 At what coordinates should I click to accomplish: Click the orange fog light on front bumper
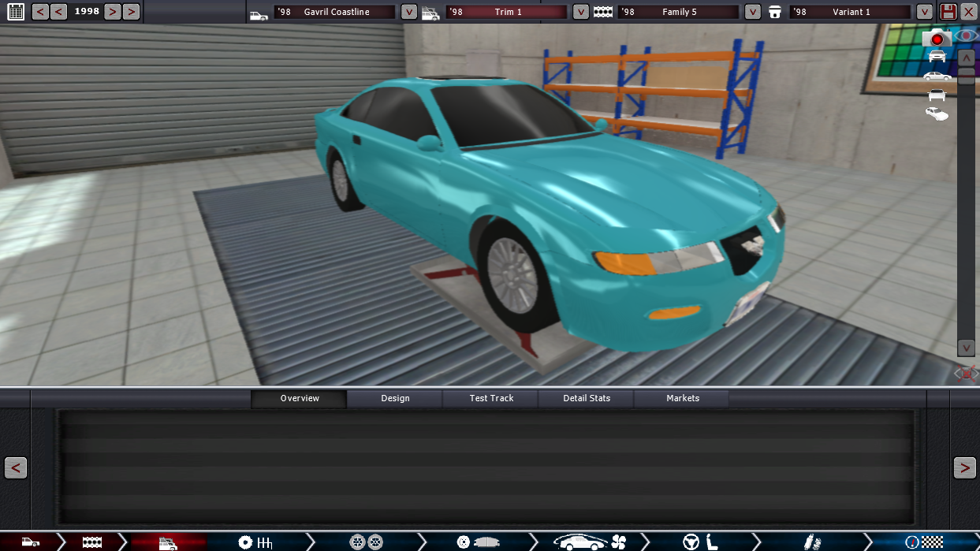tap(674, 313)
